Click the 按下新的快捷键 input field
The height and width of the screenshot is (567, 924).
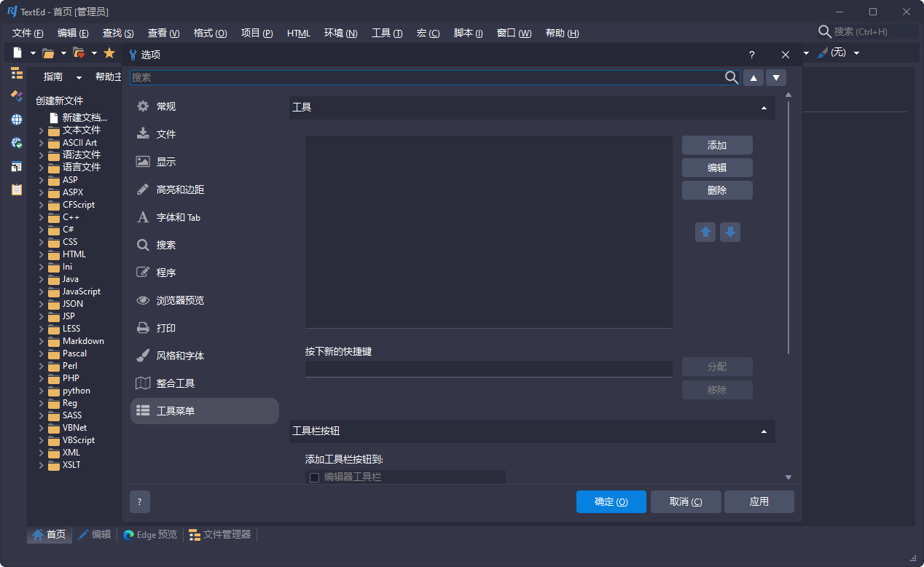pyautogui.click(x=488, y=369)
